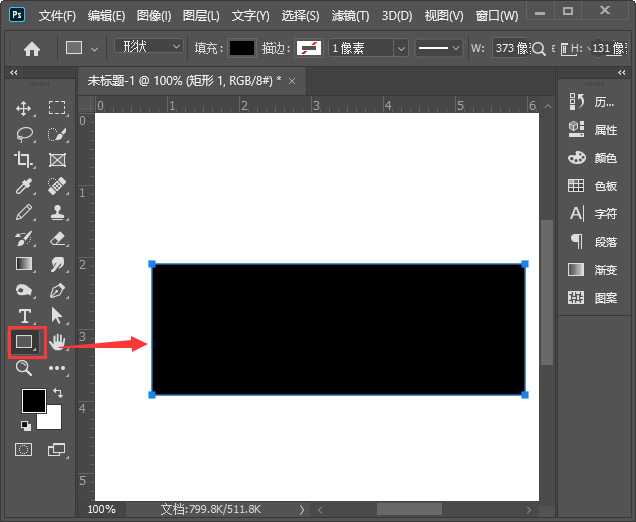
Task: Expand the stroke line style dropdown
Action: coord(439,48)
